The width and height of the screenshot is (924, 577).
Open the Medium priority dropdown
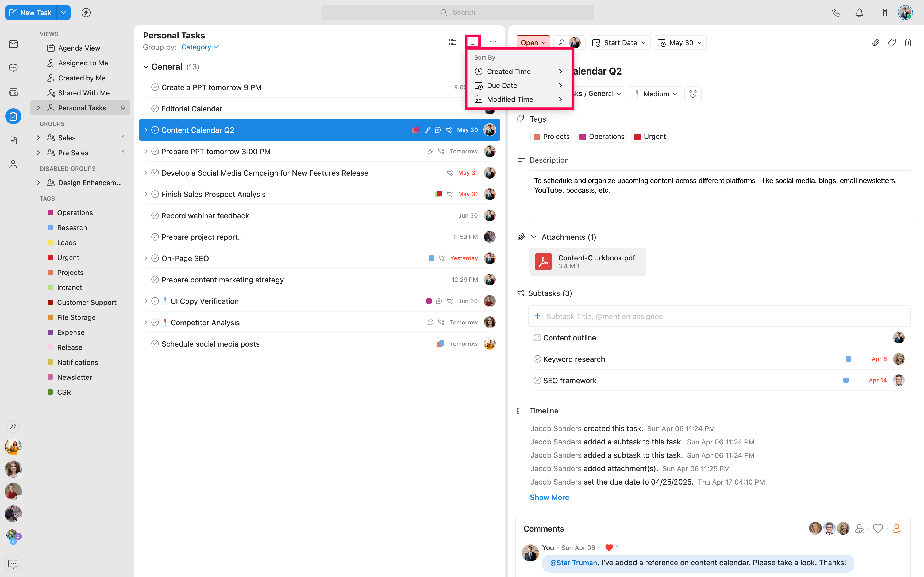(x=655, y=94)
